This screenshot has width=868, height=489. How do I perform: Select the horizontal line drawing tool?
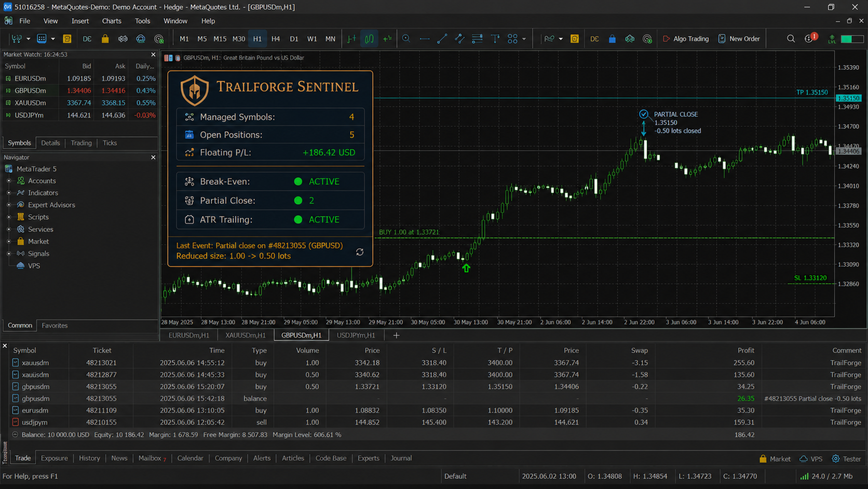(424, 39)
